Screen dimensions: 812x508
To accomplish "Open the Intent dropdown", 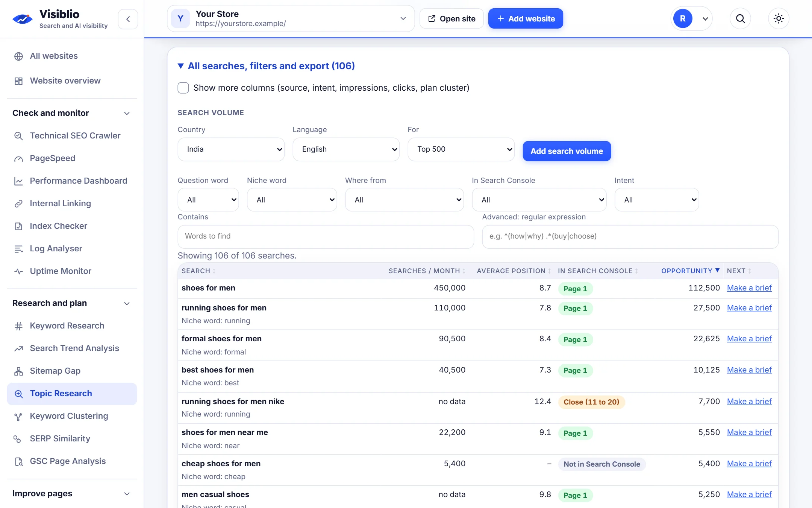I will (x=657, y=200).
